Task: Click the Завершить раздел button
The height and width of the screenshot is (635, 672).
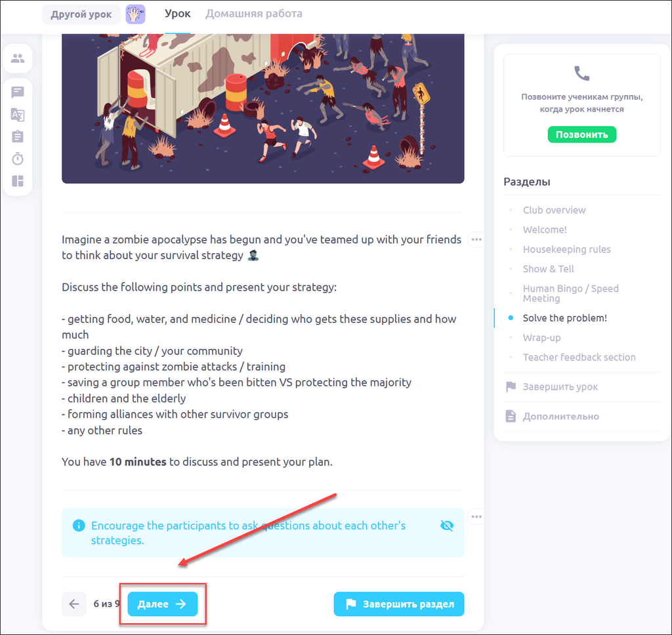Action: (399, 604)
